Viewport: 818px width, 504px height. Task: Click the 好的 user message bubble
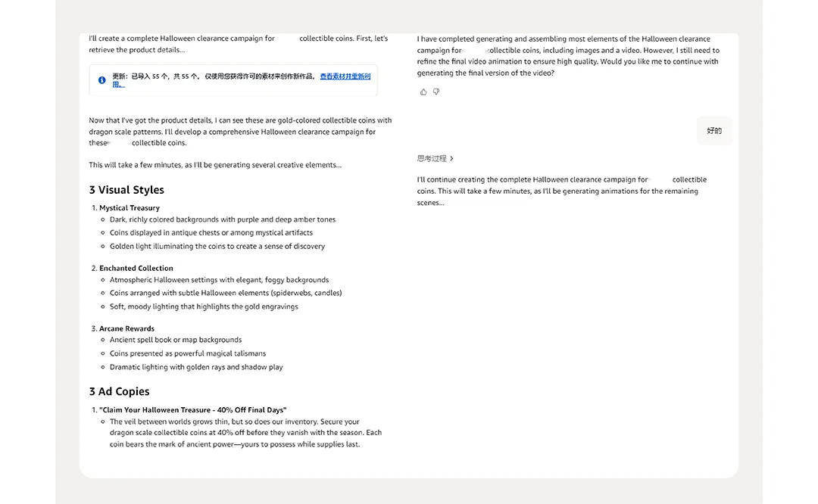(714, 131)
